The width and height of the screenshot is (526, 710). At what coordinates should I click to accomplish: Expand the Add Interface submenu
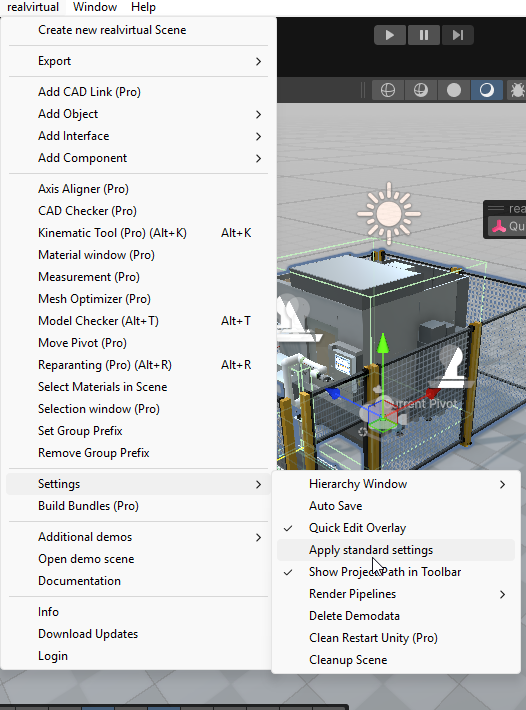click(138, 136)
